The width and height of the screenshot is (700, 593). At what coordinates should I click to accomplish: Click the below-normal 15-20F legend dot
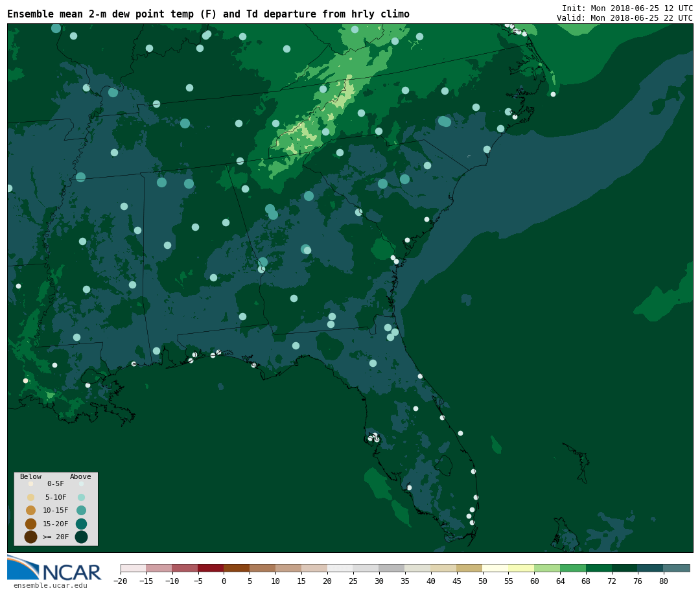coord(31,524)
